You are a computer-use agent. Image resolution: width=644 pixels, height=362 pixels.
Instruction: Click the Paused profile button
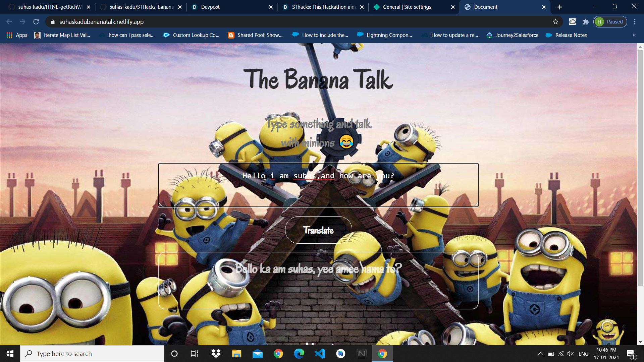point(610,22)
